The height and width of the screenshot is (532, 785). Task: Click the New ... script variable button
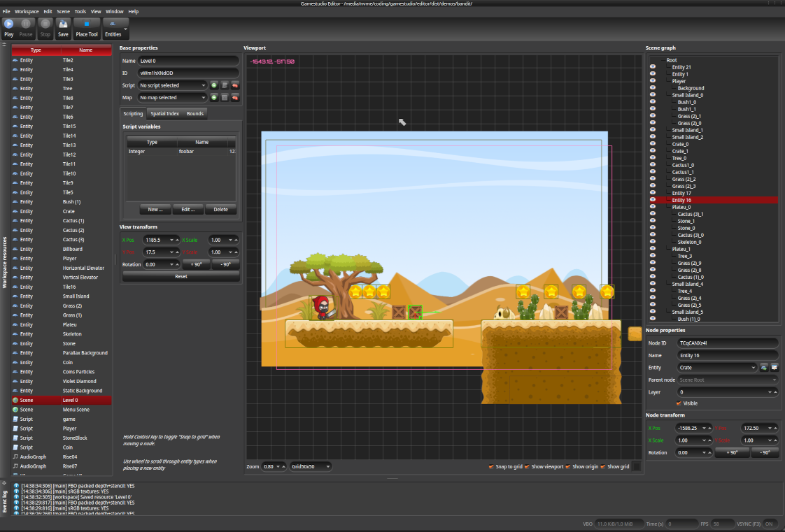(155, 210)
